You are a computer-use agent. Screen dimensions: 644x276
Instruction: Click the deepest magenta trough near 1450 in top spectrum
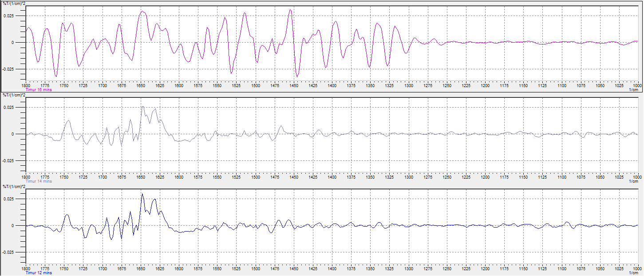tap(297, 76)
